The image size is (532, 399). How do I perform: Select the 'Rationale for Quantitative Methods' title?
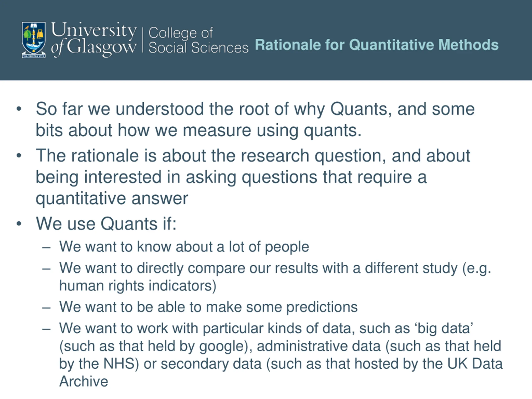(377, 45)
